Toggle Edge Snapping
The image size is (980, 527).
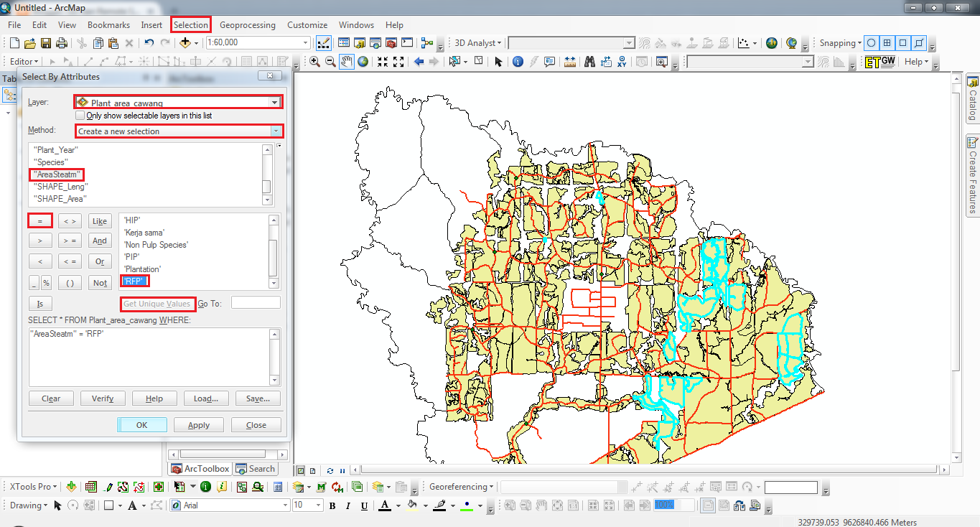tap(919, 43)
